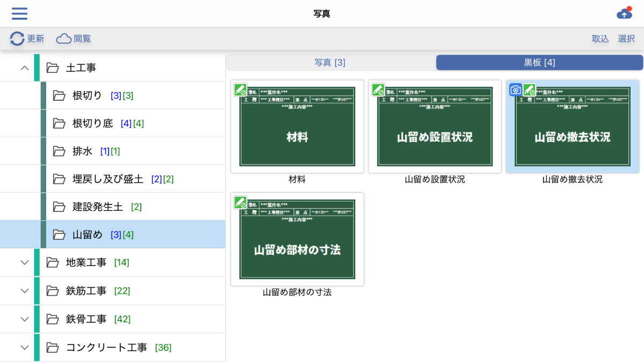
Task: Collapse the 土工事 folder
Action: [24, 68]
